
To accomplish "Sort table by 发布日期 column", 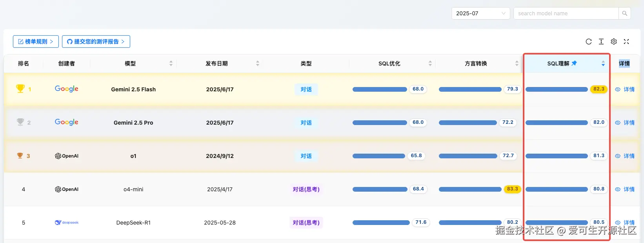I will click(x=258, y=63).
